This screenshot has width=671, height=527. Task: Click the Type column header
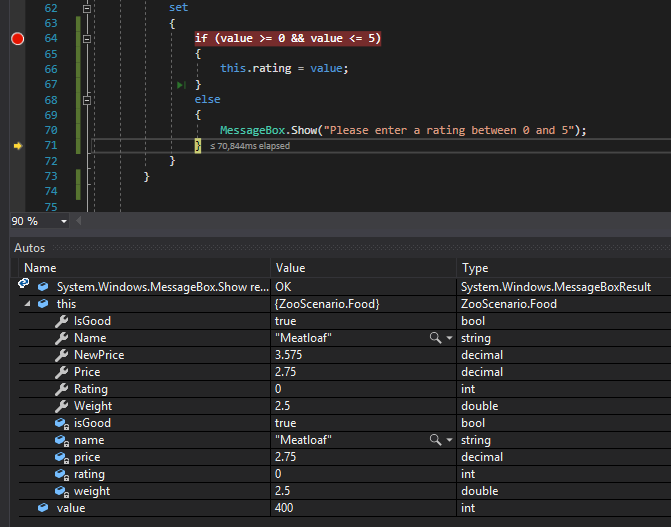pos(475,268)
